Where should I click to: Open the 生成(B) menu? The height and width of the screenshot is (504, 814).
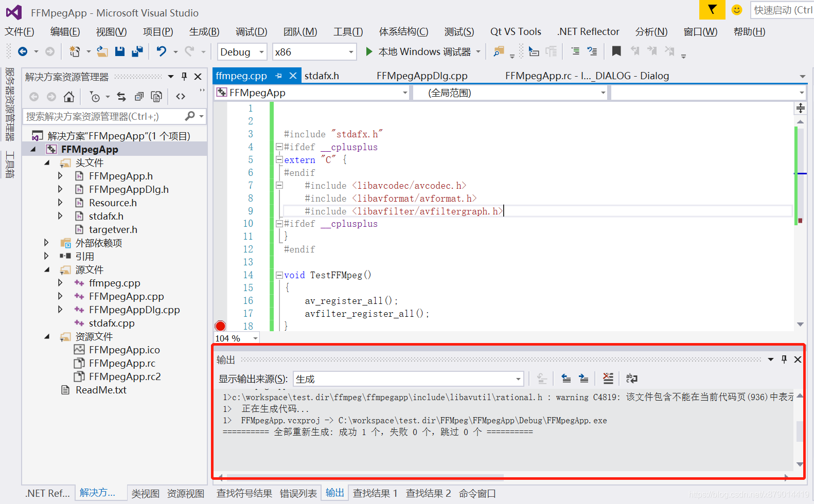point(204,31)
